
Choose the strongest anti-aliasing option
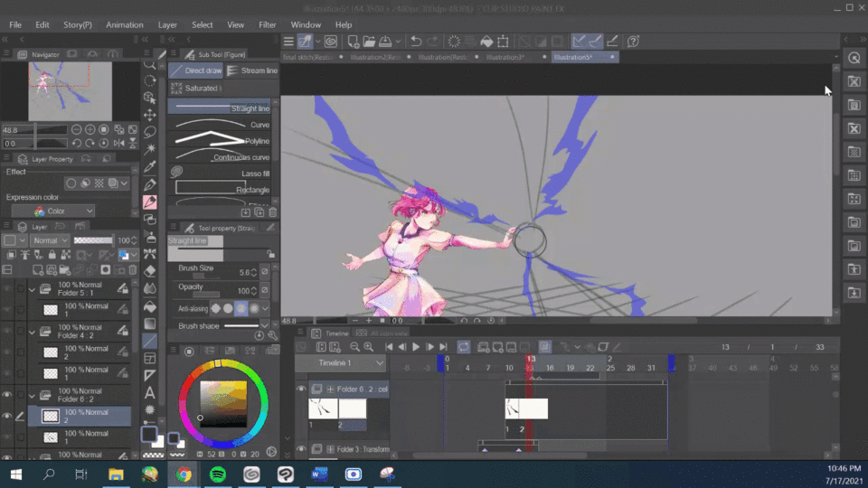(255, 309)
